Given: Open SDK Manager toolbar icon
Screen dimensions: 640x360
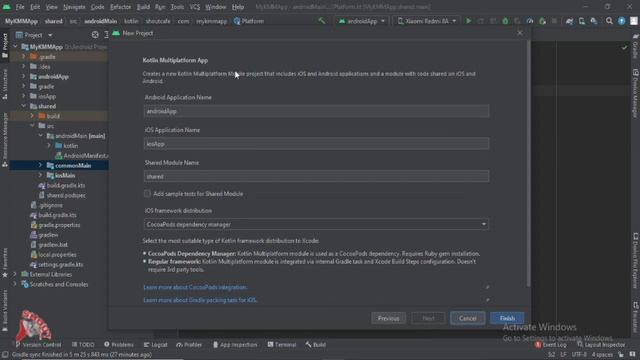Looking at the screenshot, I should pyautogui.click(x=594, y=21).
